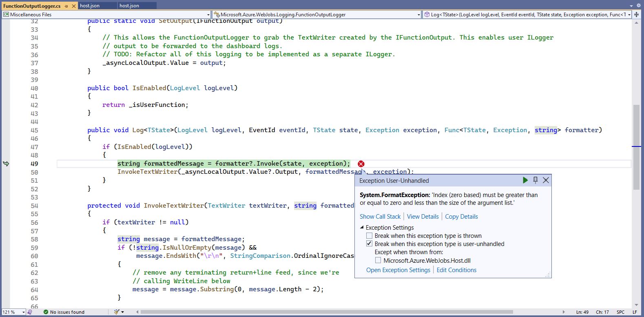Screen dimensions: 644x317
Task: Enable 'Break when this exception type is thrown'
Action: click(370, 236)
